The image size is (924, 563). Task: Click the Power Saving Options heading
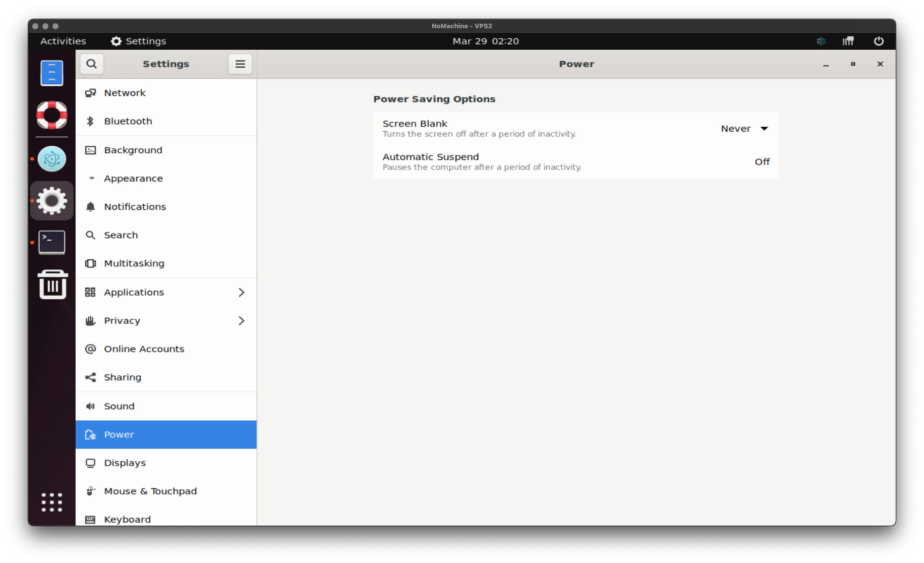pos(434,99)
